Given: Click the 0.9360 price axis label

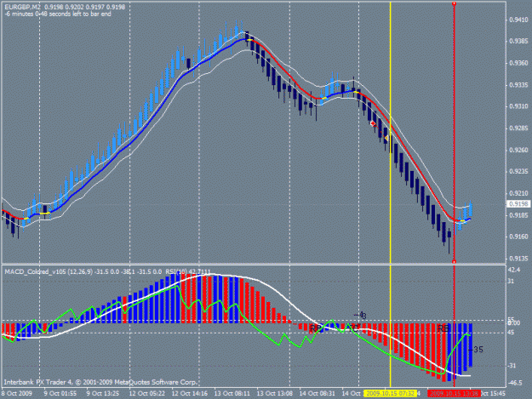Looking at the screenshot, I should click(x=518, y=63).
